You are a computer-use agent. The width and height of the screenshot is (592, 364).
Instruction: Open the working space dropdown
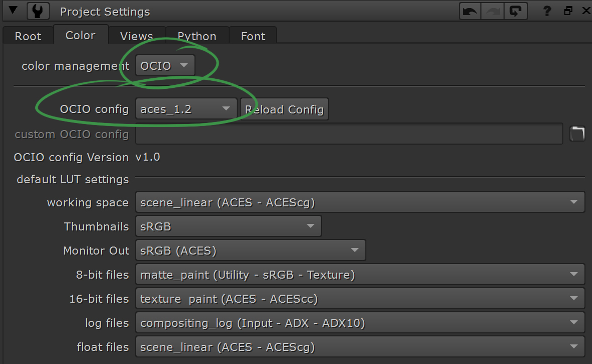(x=360, y=202)
